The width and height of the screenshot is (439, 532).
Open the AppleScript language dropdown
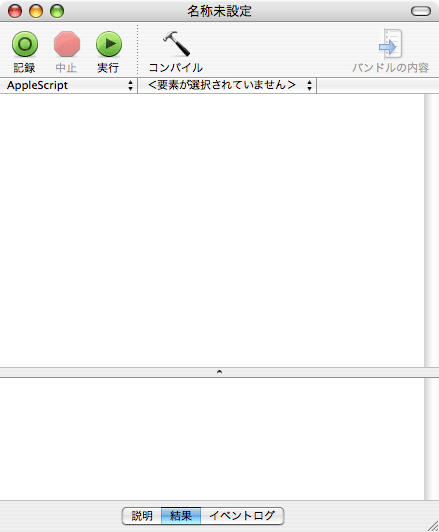click(69, 85)
